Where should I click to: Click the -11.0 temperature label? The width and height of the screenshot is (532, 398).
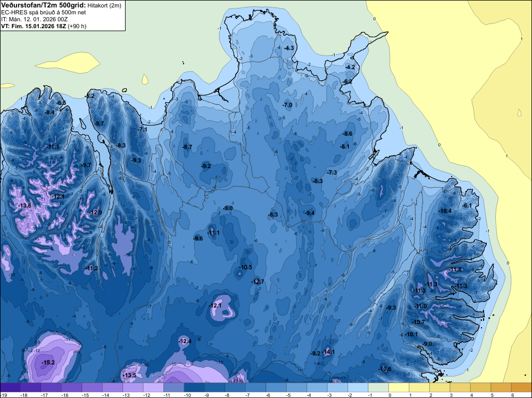click(420, 306)
